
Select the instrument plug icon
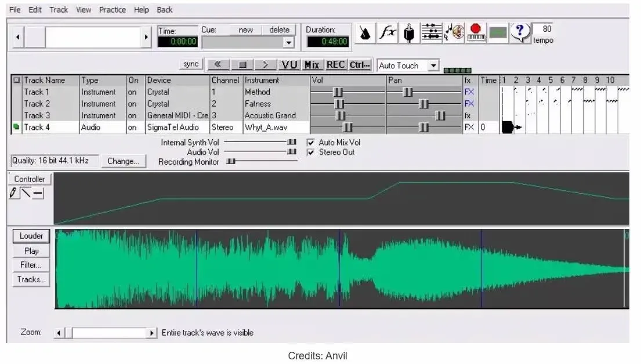410,33
